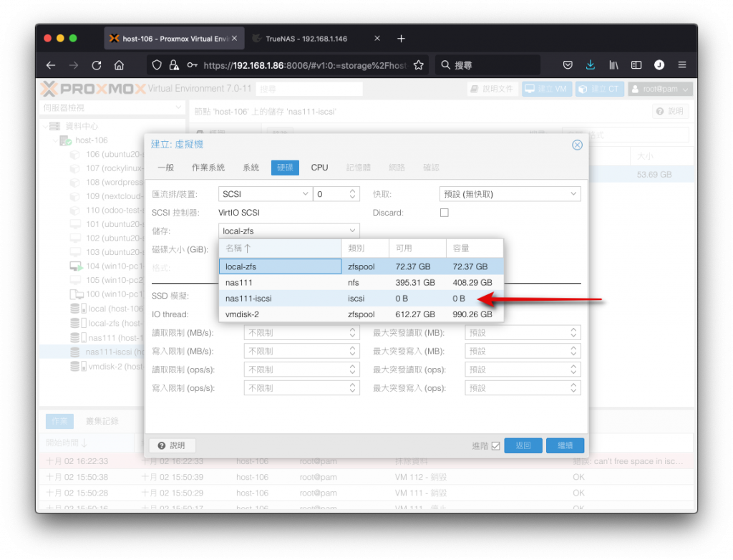Open the Cluster log (叢集記錄) tab

102,421
